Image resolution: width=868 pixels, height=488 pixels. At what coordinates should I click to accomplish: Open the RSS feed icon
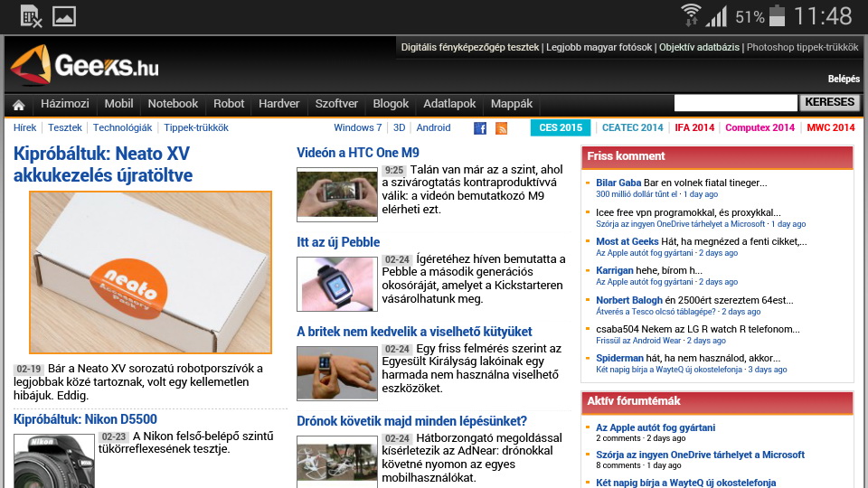[x=501, y=128]
